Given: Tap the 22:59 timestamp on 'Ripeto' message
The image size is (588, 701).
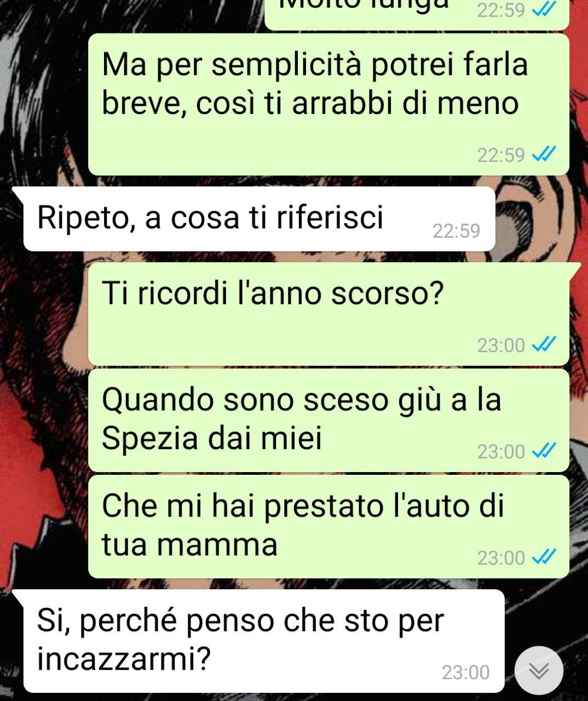Looking at the screenshot, I should [x=456, y=231].
